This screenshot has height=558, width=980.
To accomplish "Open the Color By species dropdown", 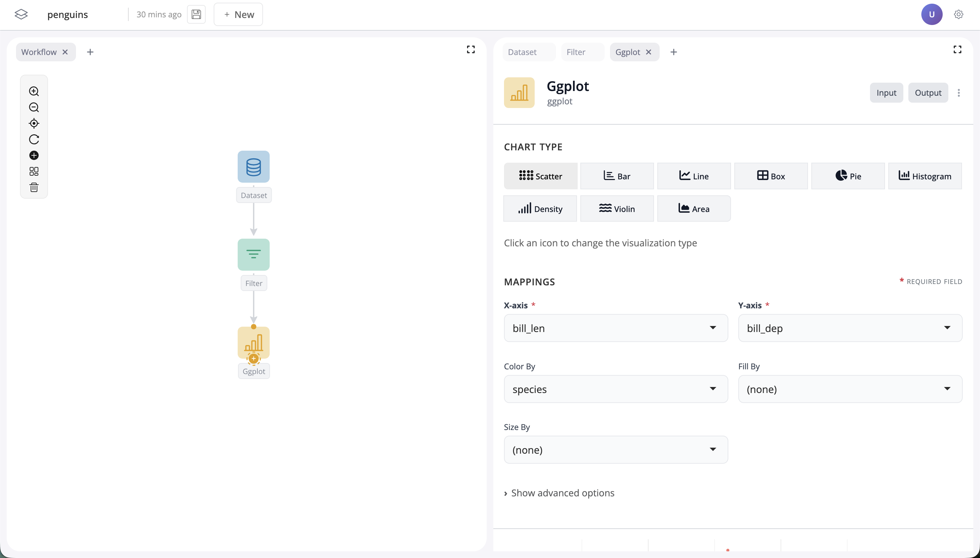I will 616,389.
